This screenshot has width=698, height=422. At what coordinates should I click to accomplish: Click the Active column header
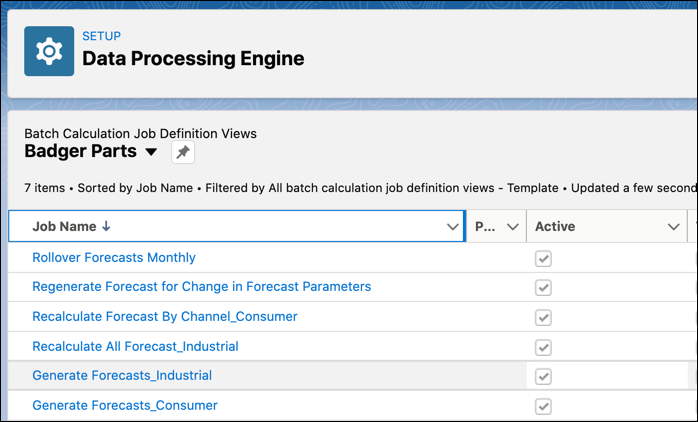tap(555, 227)
